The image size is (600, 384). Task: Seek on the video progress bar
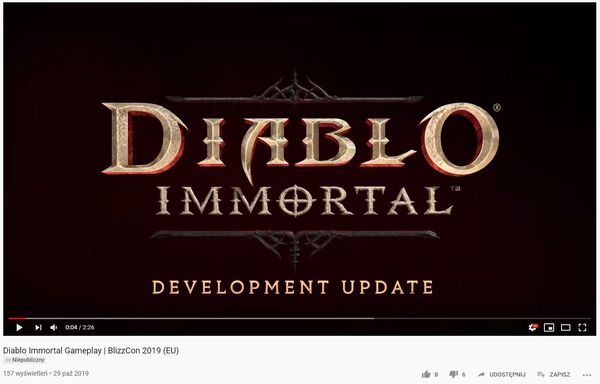click(x=300, y=318)
